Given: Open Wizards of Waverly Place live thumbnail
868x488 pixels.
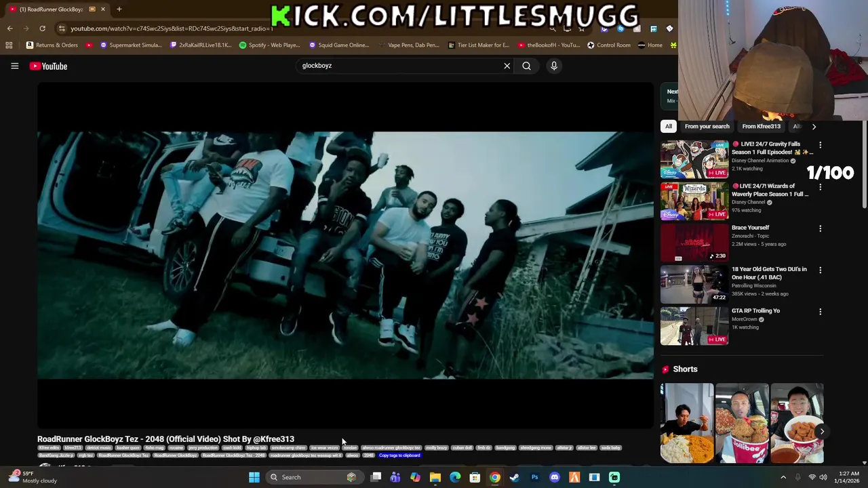Looking at the screenshot, I should click(694, 201).
